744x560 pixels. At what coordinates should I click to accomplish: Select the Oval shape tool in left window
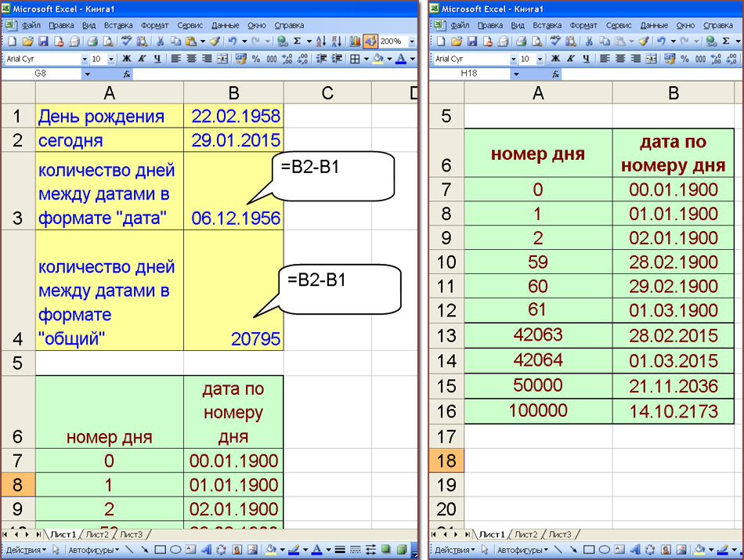pyautogui.click(x=175, y=550)
